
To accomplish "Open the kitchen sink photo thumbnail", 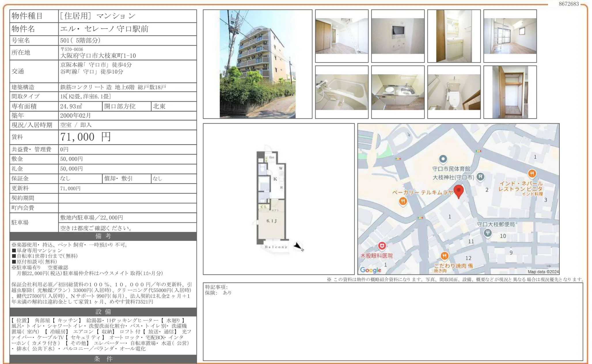I will (x=398, y=92).
